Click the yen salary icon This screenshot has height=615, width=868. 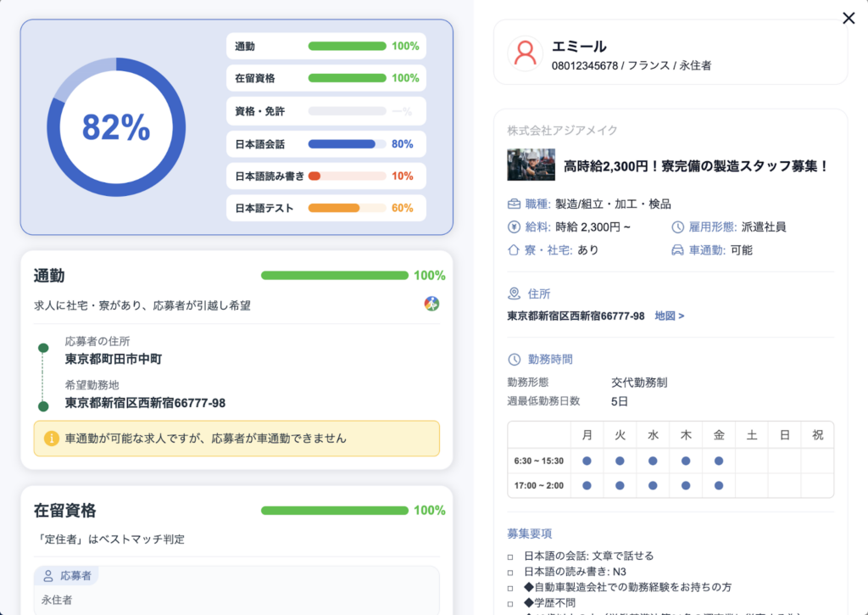[514, 227]
